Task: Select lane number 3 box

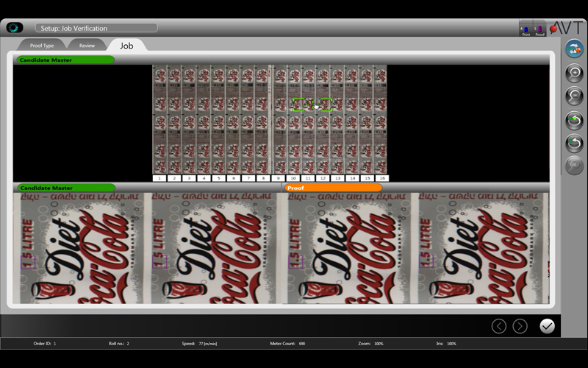Action: tap(189, 178)
